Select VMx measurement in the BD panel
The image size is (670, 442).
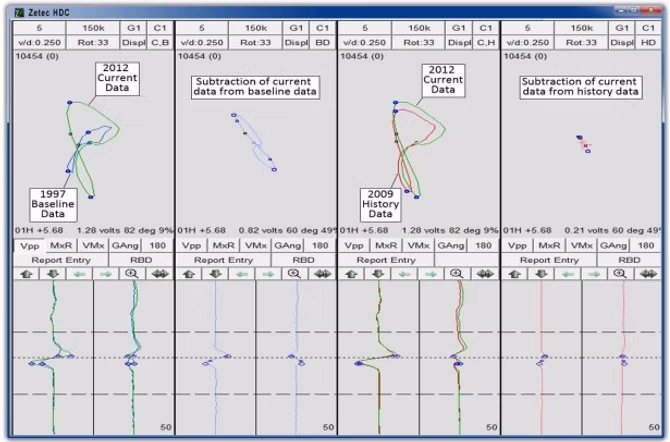pyautogui.click(x=256, y=246)
